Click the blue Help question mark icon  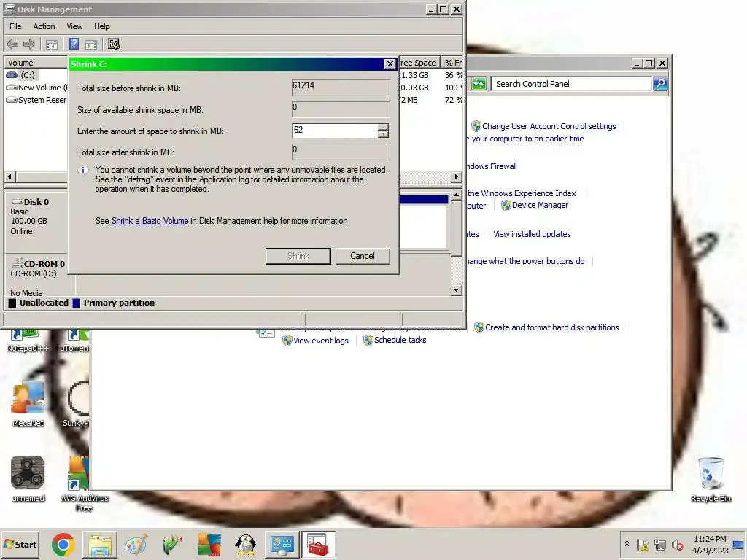pyautogui.click(x=74, y=44)
